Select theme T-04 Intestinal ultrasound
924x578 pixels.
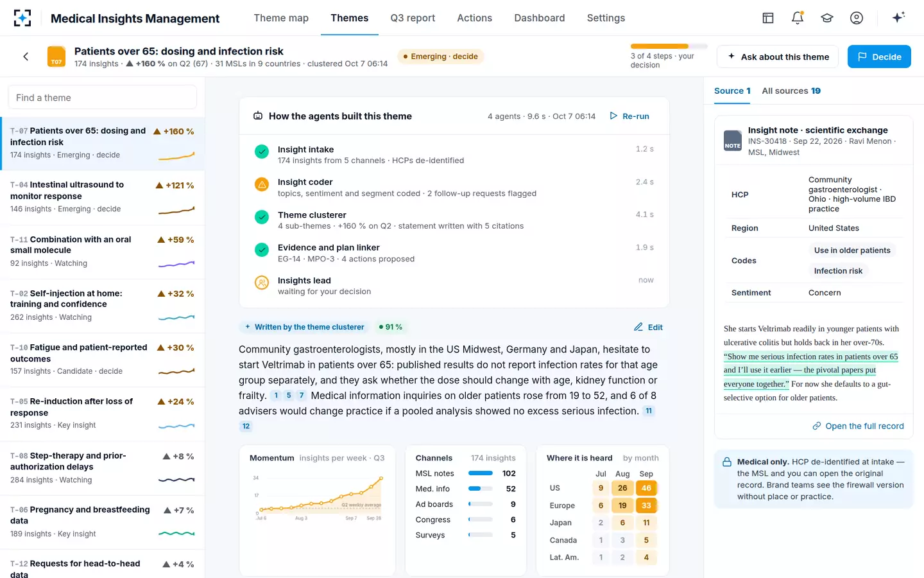(102, 198)
